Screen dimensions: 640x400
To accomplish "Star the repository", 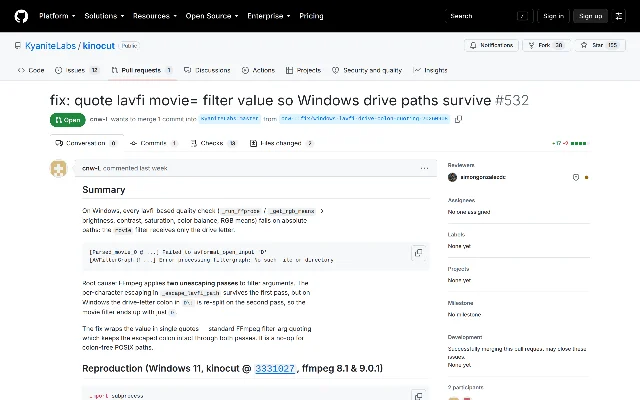I will coord(600,45).
